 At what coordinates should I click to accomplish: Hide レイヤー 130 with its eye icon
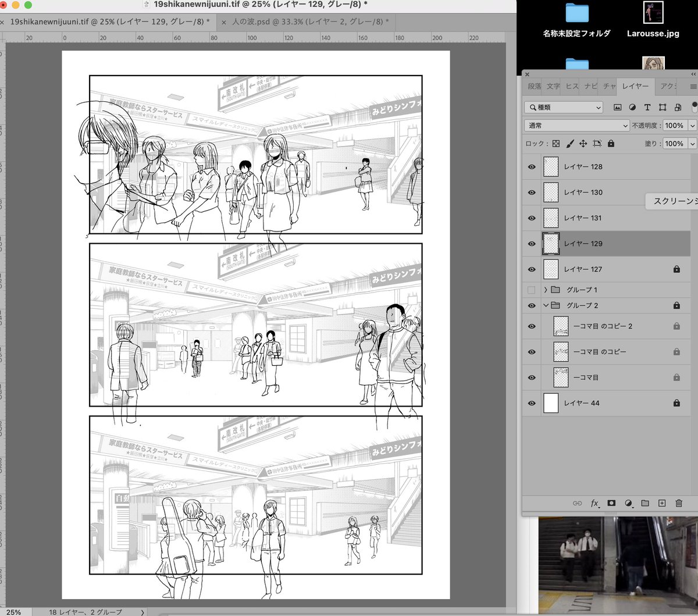click(532, 193)
